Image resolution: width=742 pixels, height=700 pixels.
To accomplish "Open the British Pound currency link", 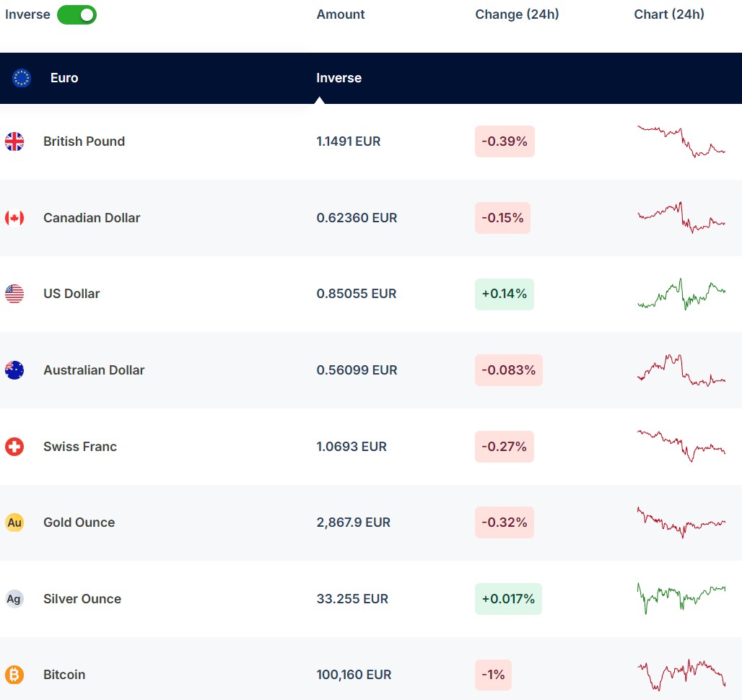I will [84, 141].
